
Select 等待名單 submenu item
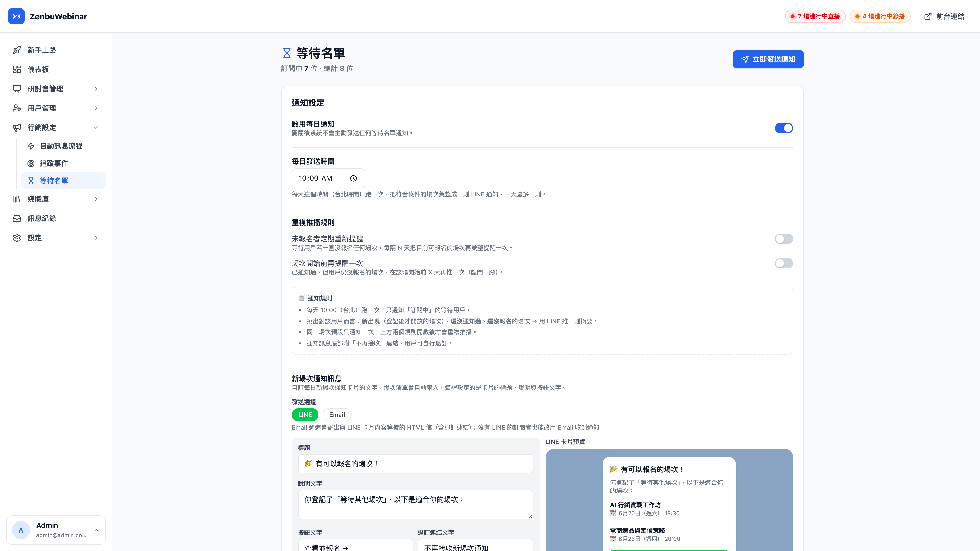(63, 181)
